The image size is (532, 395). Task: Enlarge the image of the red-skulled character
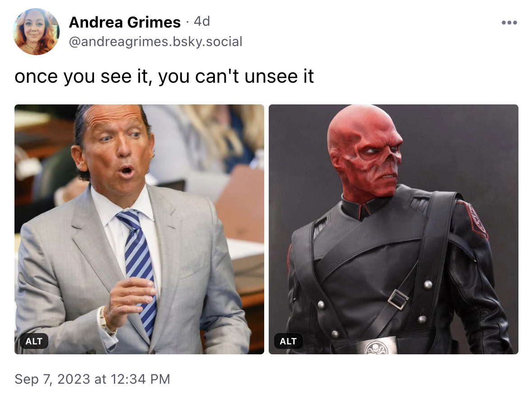(x=393, y=229)
